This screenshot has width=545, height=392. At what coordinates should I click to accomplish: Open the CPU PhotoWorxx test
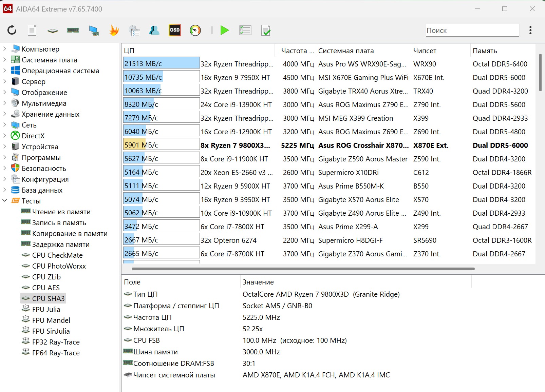tap(54, 266)
